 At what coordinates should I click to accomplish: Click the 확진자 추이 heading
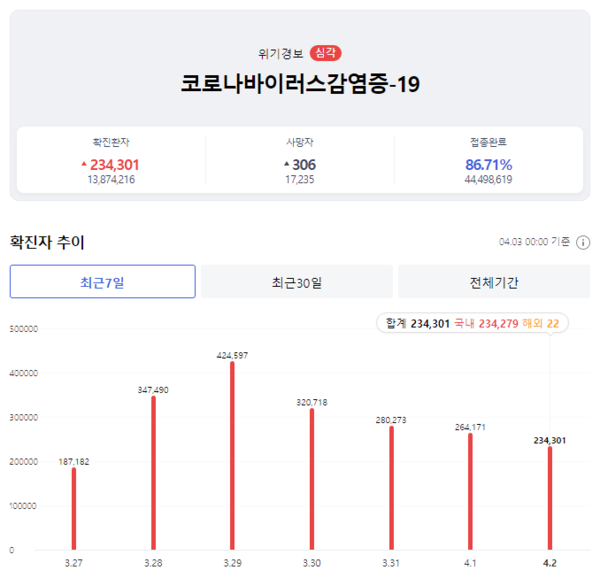point(47,242)
